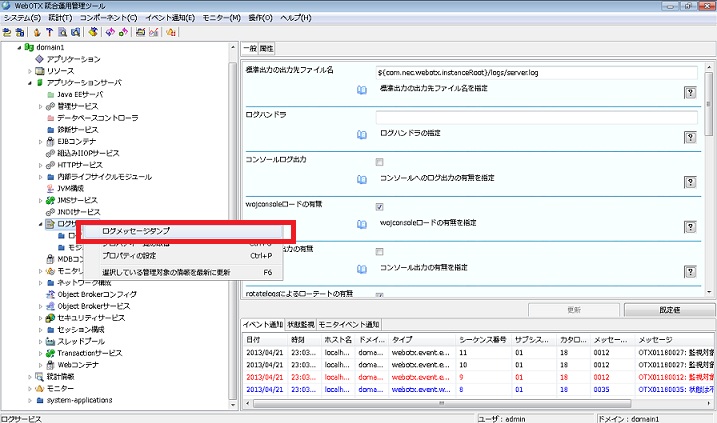Click the chart graph toolbar icon

pos(154,32)
